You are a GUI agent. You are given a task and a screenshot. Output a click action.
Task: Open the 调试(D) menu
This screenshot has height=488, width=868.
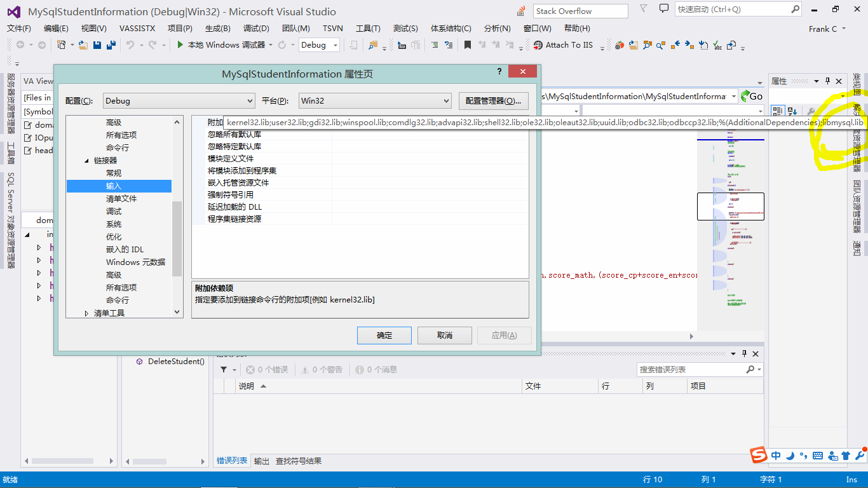[256, 29]
